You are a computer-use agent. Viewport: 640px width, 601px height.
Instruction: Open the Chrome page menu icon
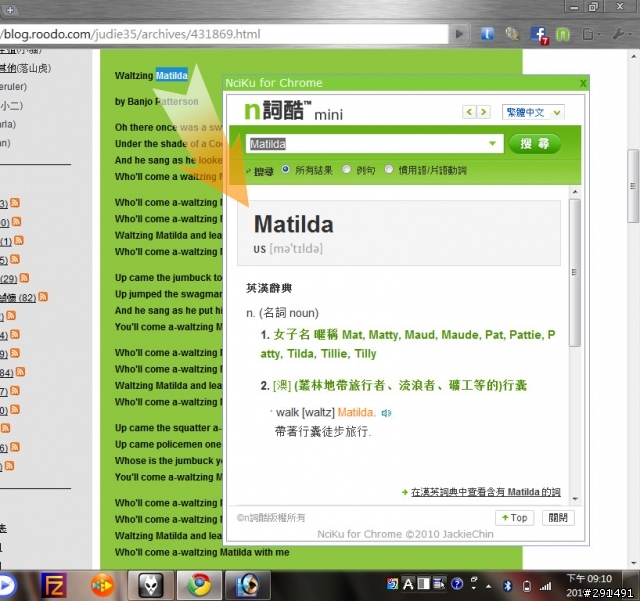pos(590,34)
